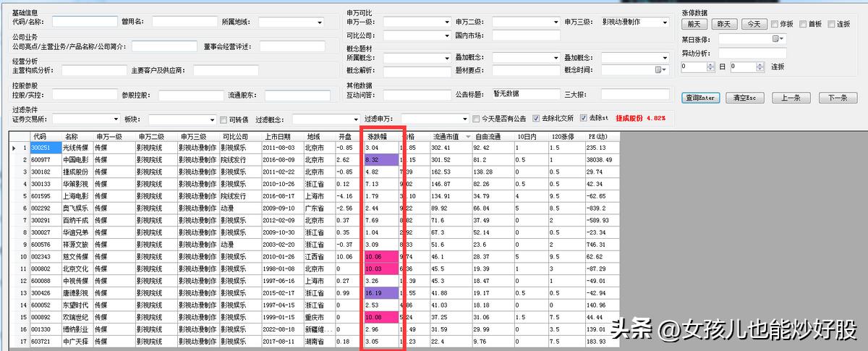
Task: Select stock code 300251 in row 1
Action: (45, 148)
